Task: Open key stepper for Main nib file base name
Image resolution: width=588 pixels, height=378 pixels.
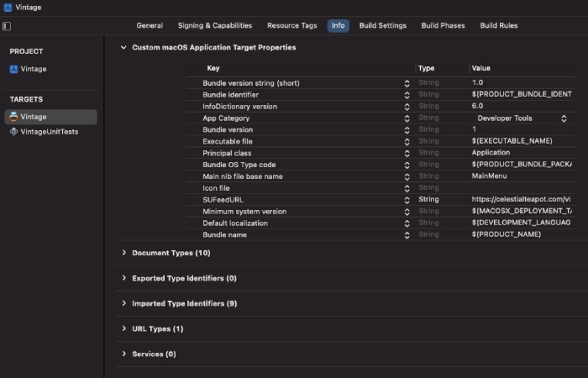Action: 407,176
